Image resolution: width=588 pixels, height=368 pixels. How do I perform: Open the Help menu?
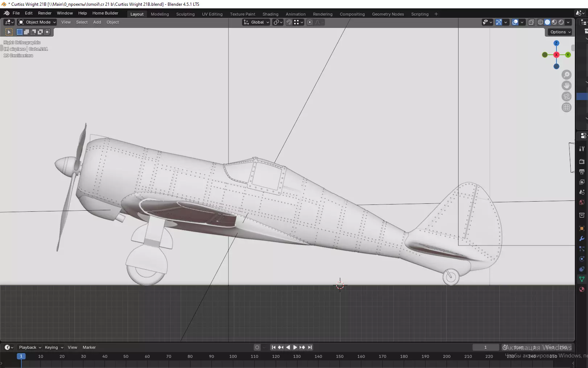click(x=83, y=13)
